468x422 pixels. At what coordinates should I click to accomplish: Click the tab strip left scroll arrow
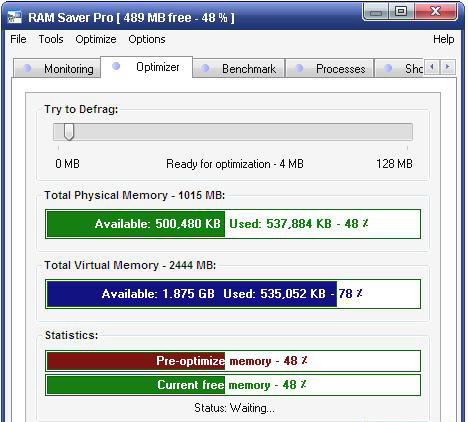coord(432,67)
